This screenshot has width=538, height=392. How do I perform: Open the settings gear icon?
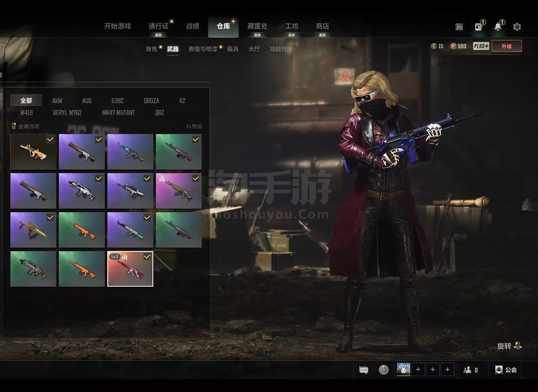click(517, 27)
